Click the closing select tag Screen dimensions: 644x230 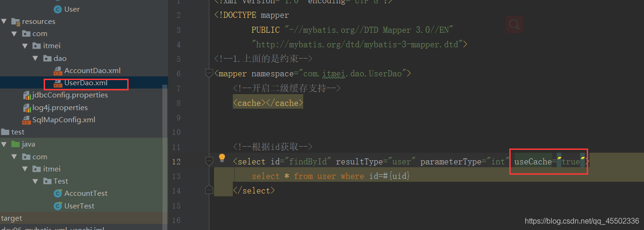pos(254,191)
